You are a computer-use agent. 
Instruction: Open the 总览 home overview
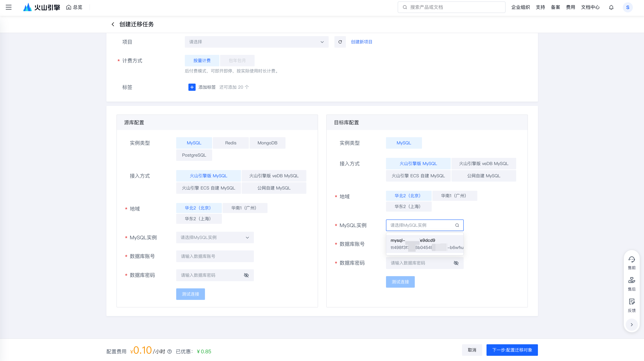click(x=74, y=7)
